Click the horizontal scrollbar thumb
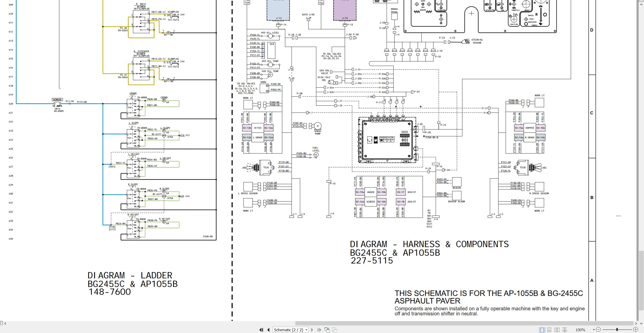 pyautogui.click(x=464, y=323)
